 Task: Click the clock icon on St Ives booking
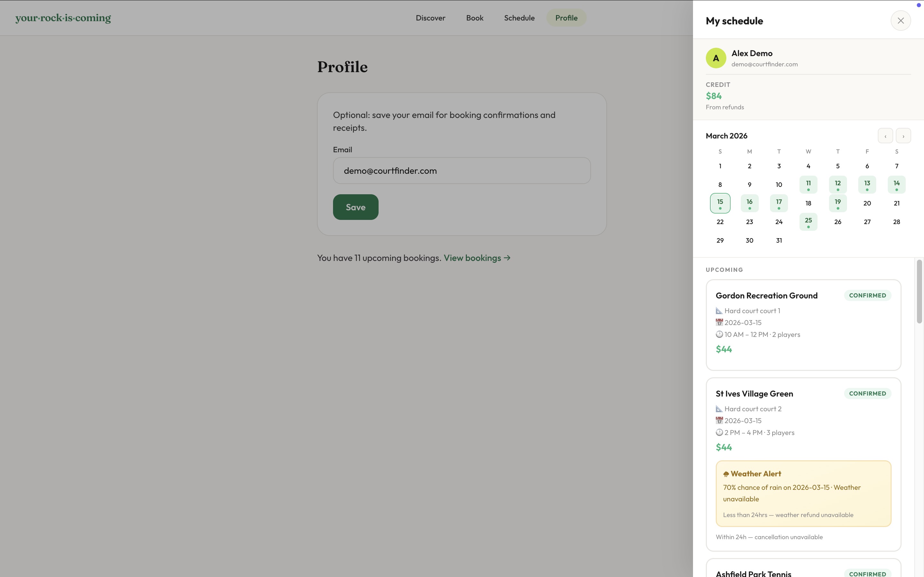point(719,432)
